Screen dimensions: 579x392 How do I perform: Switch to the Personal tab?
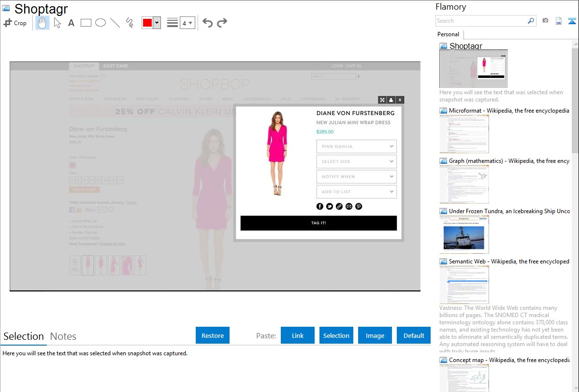tap(449, 34)
